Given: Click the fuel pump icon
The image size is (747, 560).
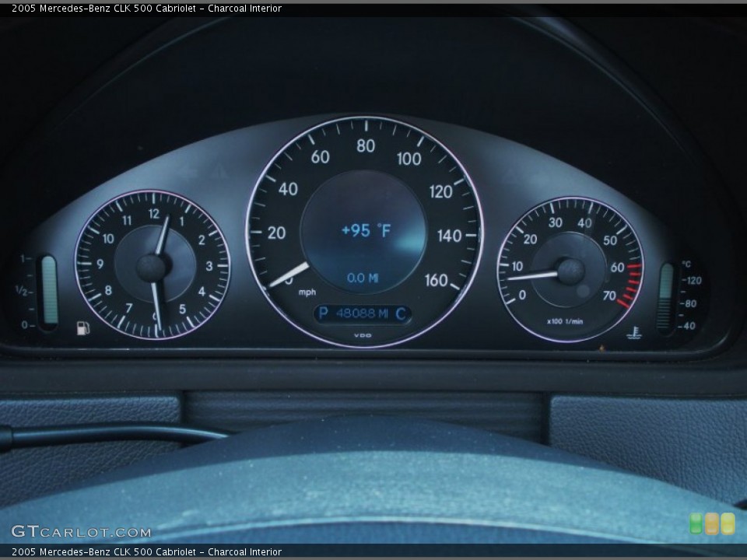Looking at the screenshot, I should [x=83, y=327].
